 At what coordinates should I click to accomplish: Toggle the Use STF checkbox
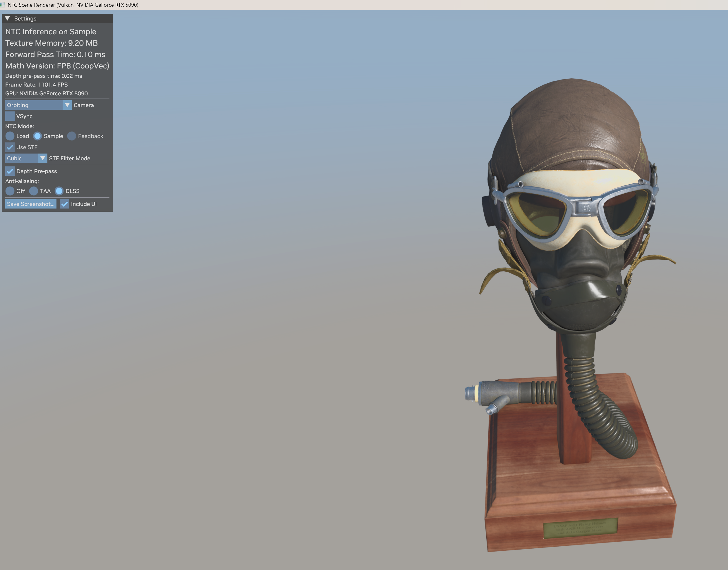click(x=10, y=147)
